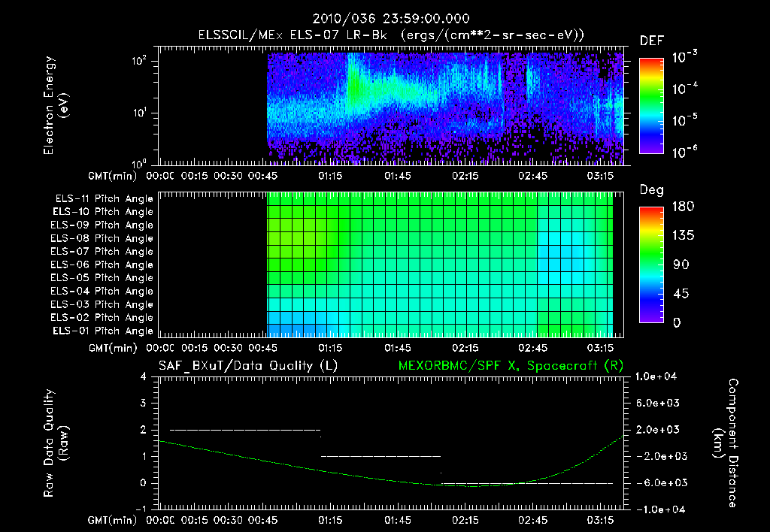This screenshot has width=770, height=532.
Task: Click the 10^-5 value on the DEF scale
Action: tap(684, 119)
